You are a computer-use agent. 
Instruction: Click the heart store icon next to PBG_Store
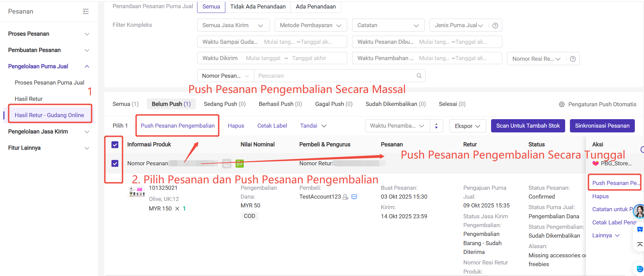point(595,163)
